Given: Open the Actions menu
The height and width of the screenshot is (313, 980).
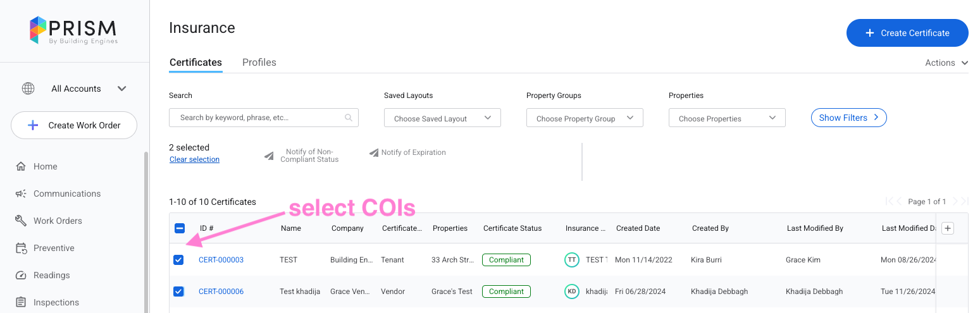Looking at the screenshot, I should click(x=946, y=63).
